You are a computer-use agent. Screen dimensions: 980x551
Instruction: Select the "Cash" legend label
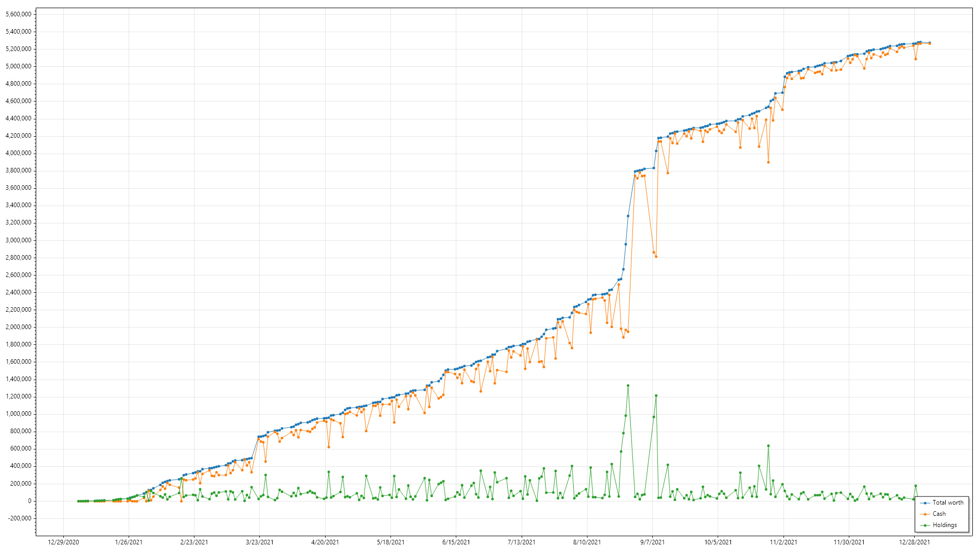[939, 514]
